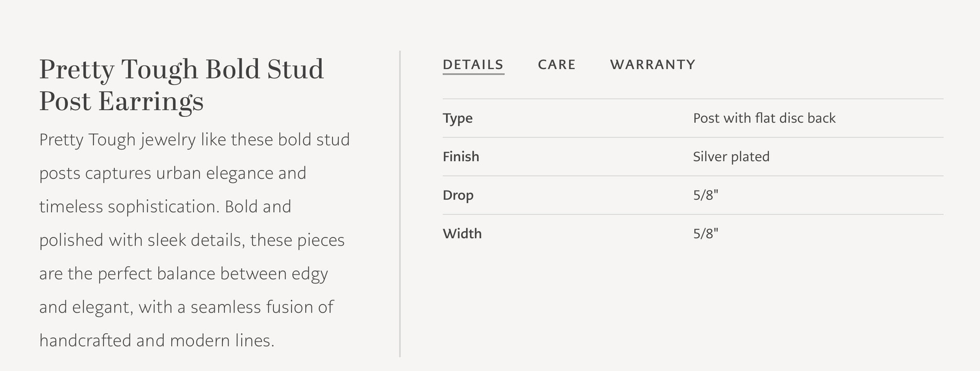Click the vertical divider between description and details
Viewport: 980px width, 371px height.
pos(400,204)
